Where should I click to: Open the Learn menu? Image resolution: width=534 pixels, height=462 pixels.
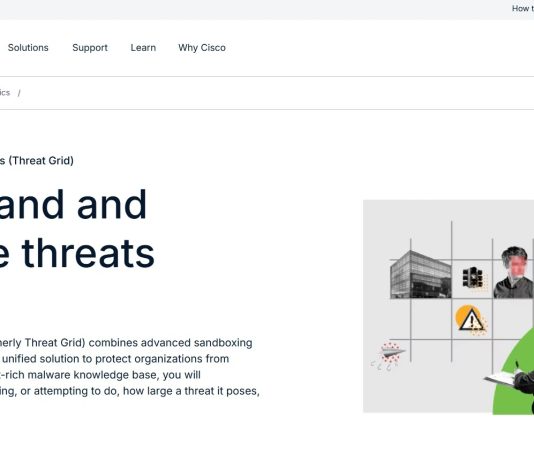pos(143,48)
